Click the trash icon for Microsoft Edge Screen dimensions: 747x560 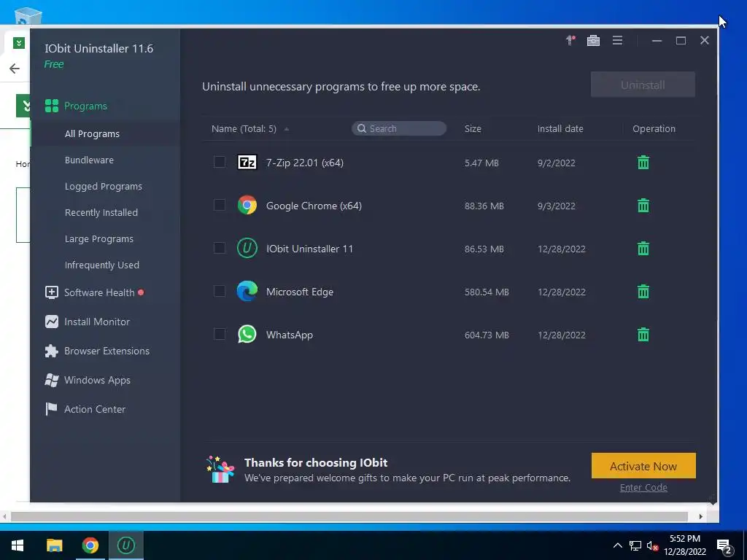point(643,291)
